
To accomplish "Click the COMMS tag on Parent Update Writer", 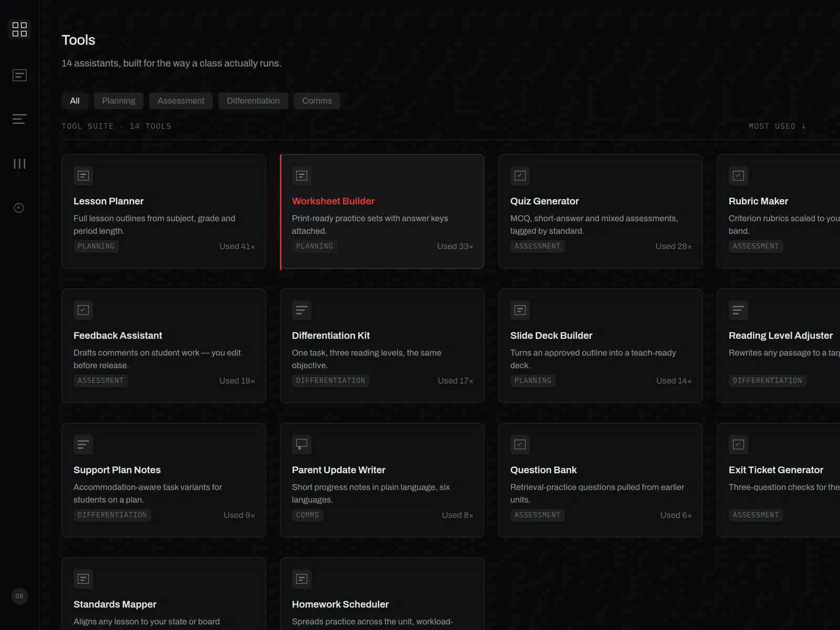I will [x=308, y=515].
